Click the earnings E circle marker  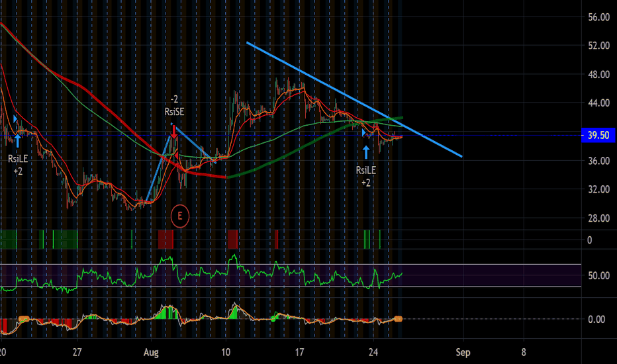pos(180,216)
